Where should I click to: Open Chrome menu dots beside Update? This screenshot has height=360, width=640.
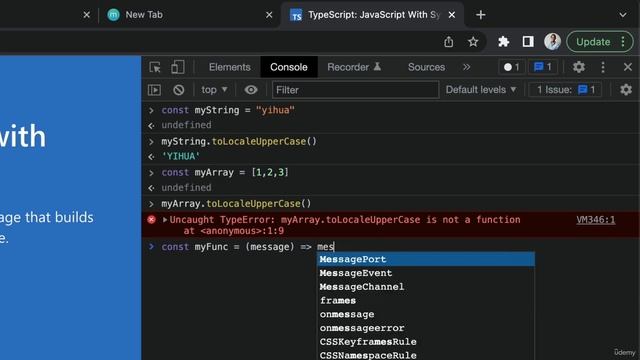coord(623,42)
